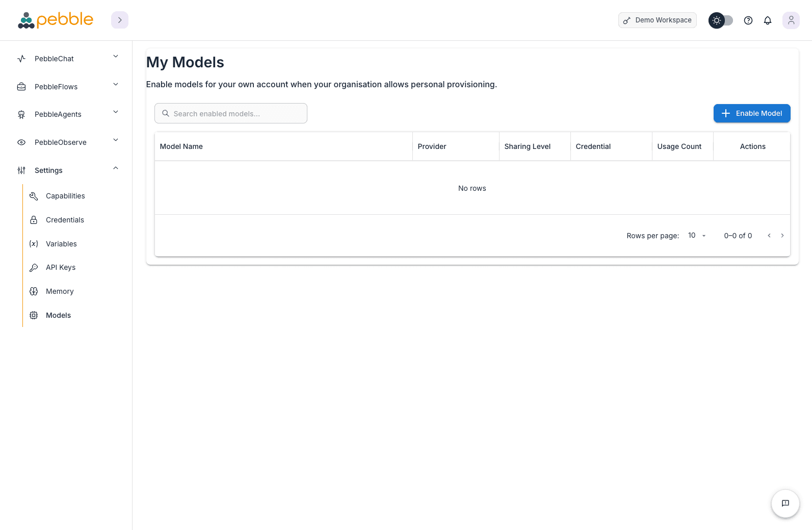Click the Credentials lock icon
Viewport: 812px width, 530px height.
(33, 219)
